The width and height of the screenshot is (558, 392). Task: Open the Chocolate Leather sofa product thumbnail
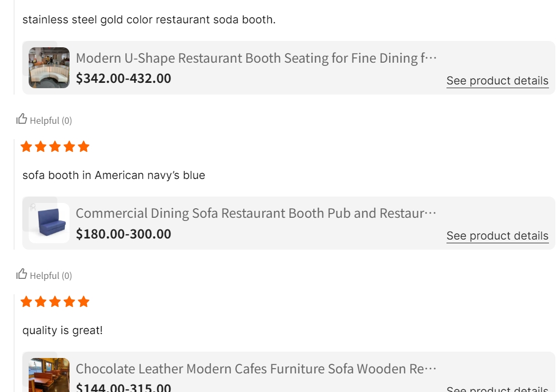(x=49, y=375)
